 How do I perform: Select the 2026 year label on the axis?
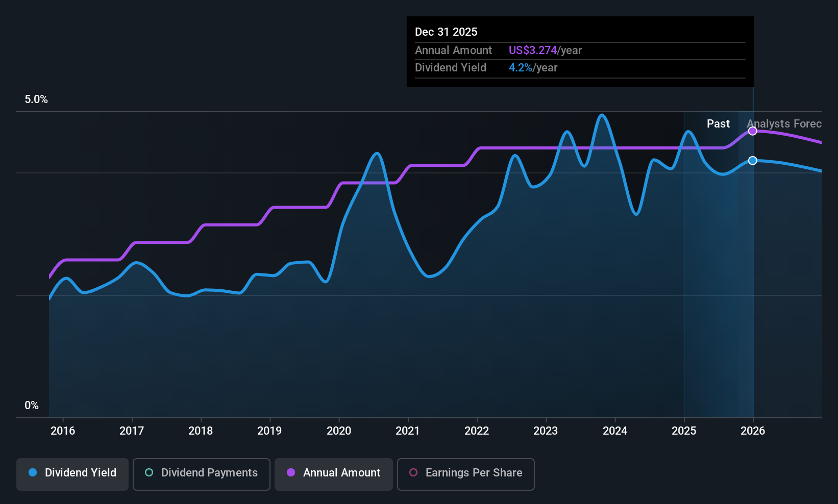[752, 431]
